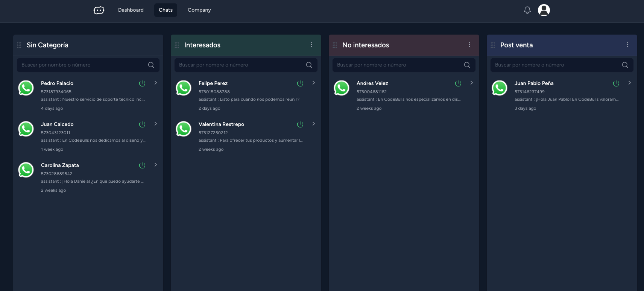The width and height of the screenshot is (644, 291).
Task: Click the chatbot logo icon
Action: pyautogui.click(x=99, y=10)
